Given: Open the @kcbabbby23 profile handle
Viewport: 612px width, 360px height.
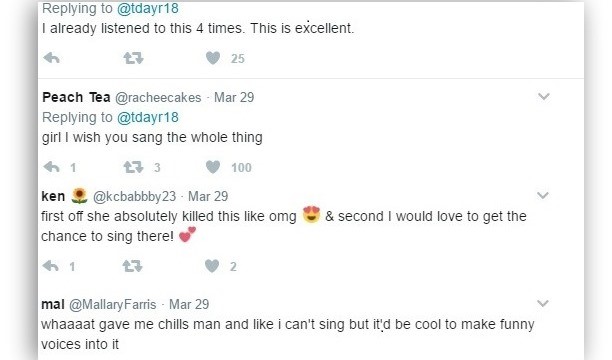Looking at the screenshot, I should pos(135,196).
